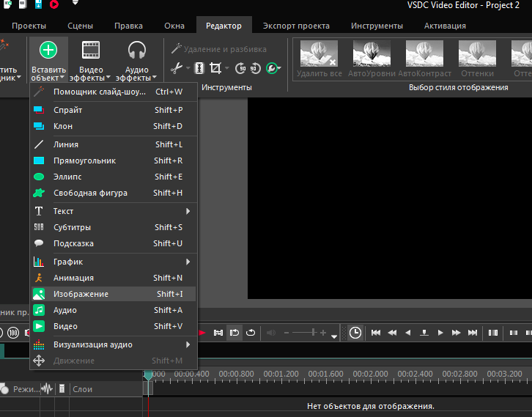532x417 pixels.
Task: Apply the АвтоКонтраст style thumbnail
Action: 424,59
